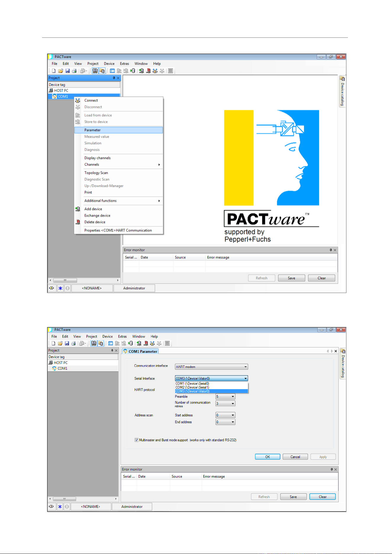Close the Project panel in upper window

(118, 78)
